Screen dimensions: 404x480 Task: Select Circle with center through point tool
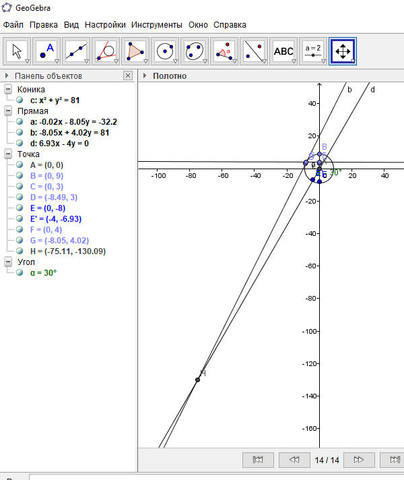pos(165,52)
